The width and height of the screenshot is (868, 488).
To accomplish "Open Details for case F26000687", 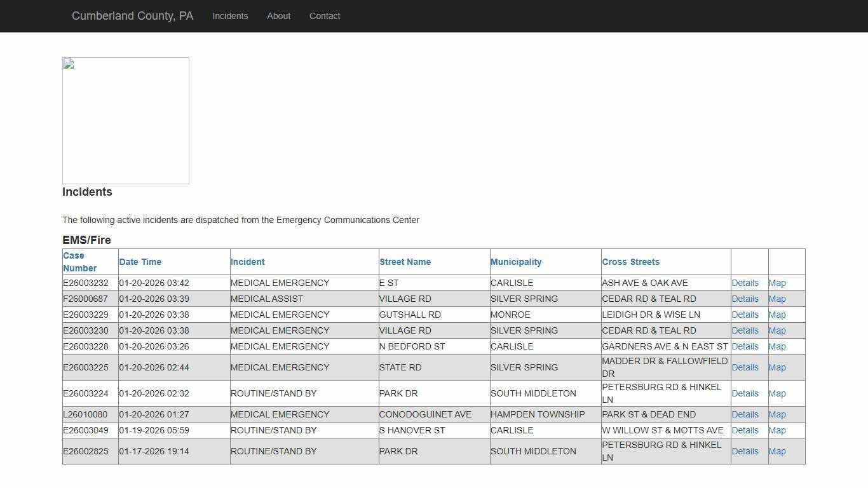I will [745, 299].
